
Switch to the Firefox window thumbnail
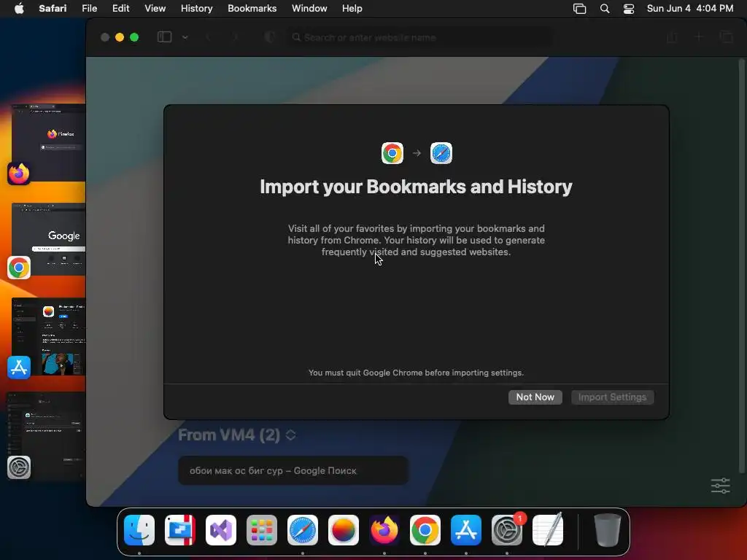coord(48,142)
